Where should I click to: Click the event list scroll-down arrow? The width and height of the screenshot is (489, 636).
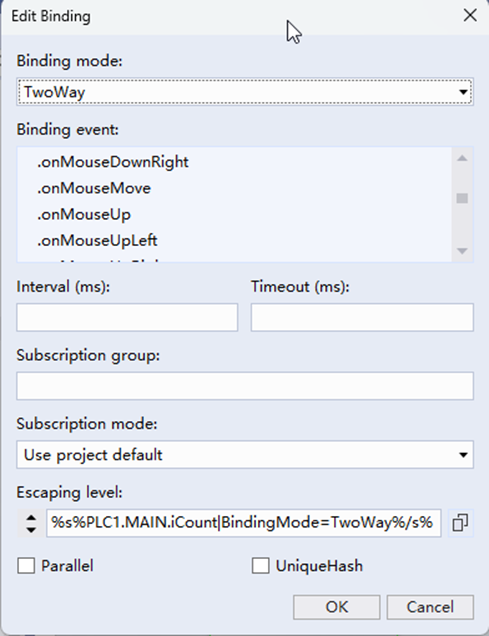[462, 251]
